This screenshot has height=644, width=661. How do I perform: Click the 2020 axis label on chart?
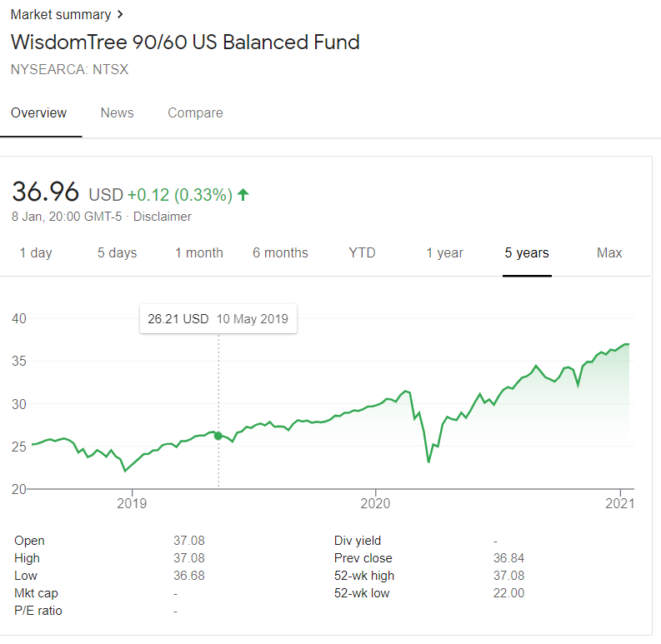pos(375,503)
